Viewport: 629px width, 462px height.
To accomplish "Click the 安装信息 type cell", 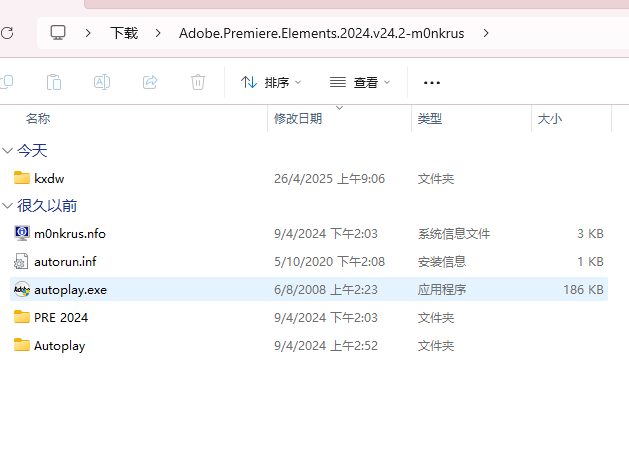I will tap(442, 261).
